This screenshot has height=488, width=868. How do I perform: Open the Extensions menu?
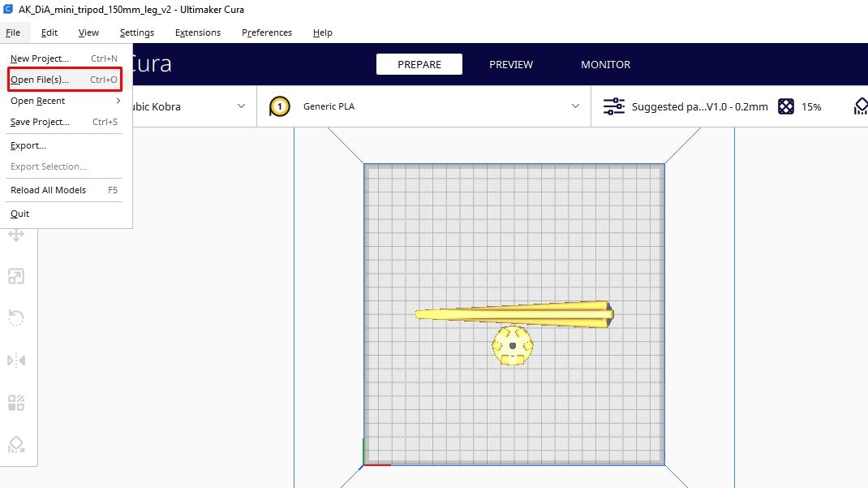(x=198, y=32)
